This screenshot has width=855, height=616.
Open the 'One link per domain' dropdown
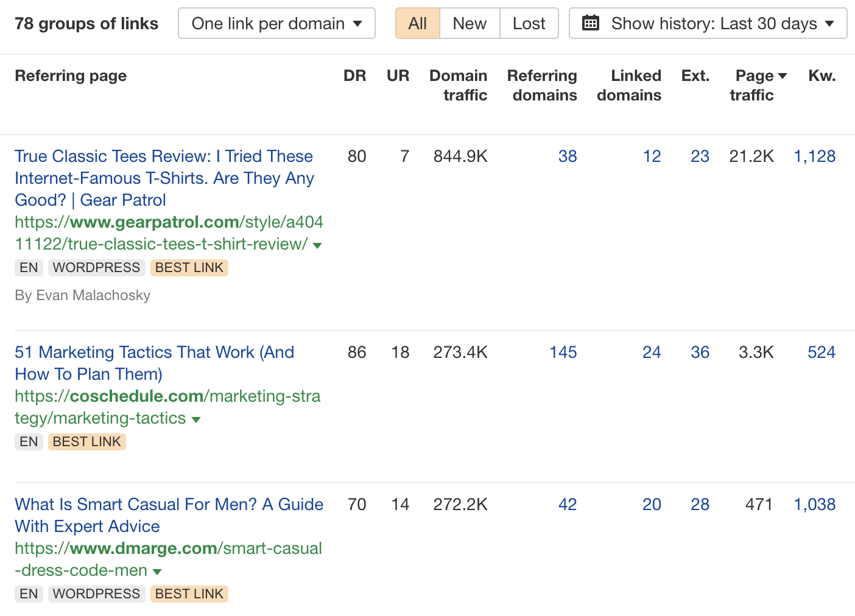(x=276, y=23)
